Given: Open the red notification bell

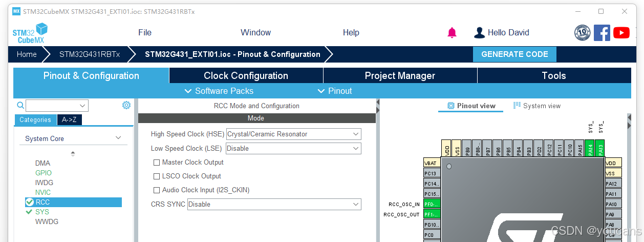Looking at the screenshot, I should click(x=452, y=33).
